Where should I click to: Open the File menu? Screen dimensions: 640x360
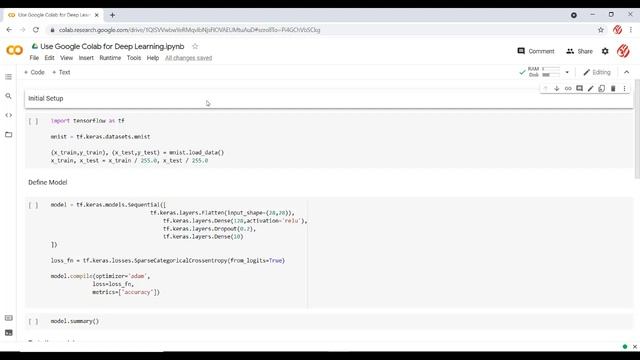[34, 58]
